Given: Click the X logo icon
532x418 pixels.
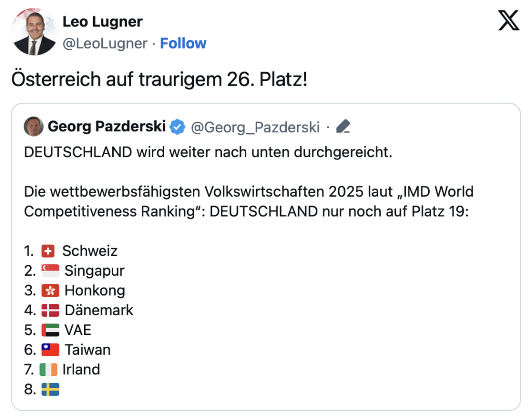Looking at the screenshot, I should coord(508,20).
